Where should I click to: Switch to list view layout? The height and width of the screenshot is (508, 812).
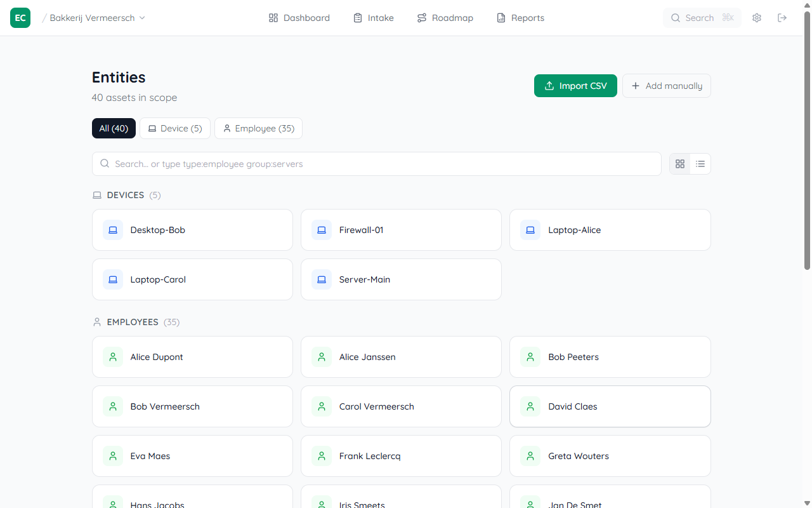700,164
